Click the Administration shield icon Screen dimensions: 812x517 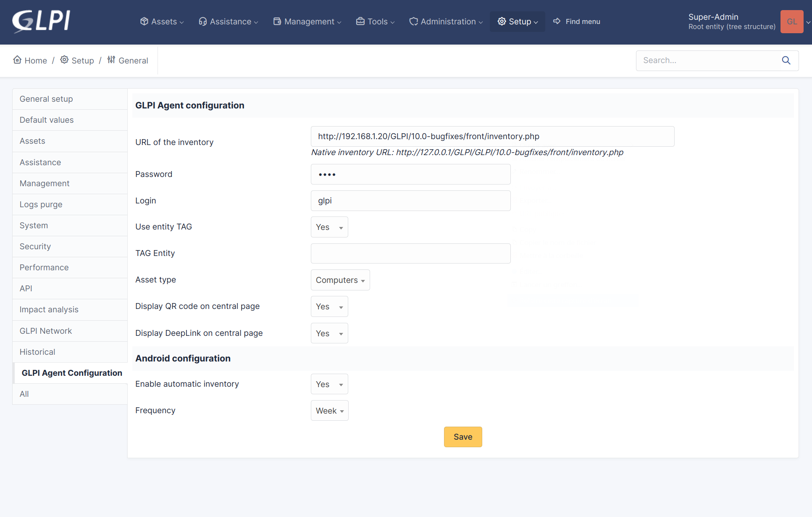pos(413,21)
